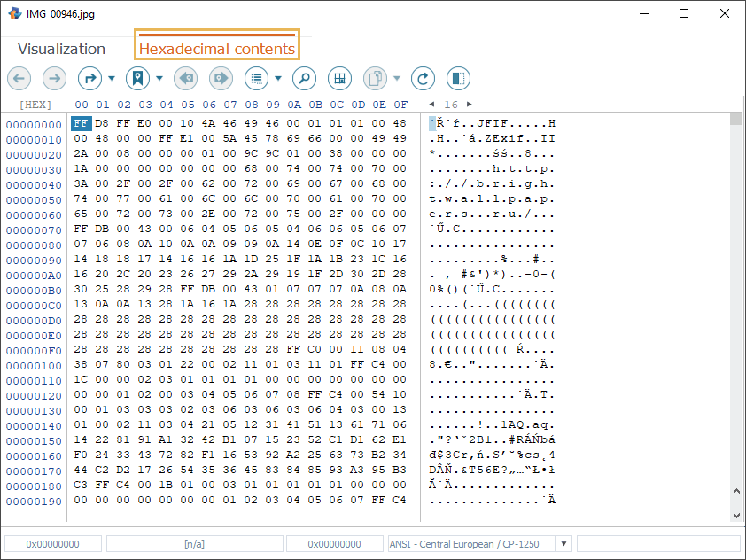Screen dimensions: 746x560
Task: Toggle the side panel layout icon
Action: tap(458, 78)
